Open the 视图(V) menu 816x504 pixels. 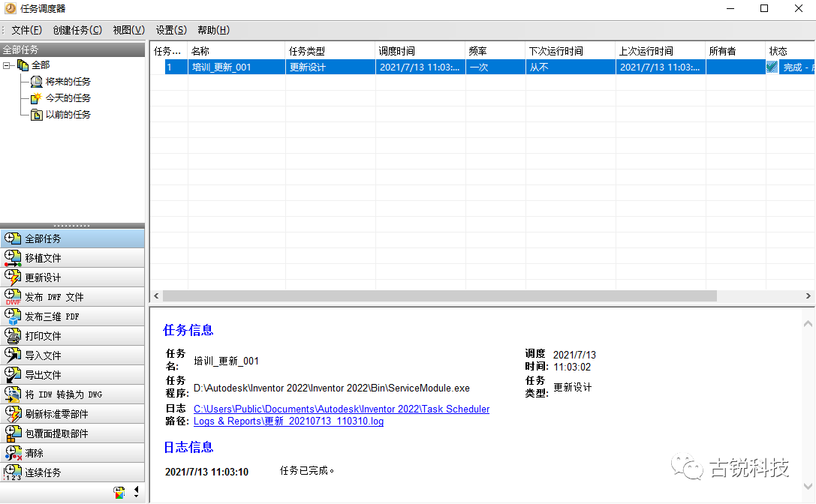(128, 30)
